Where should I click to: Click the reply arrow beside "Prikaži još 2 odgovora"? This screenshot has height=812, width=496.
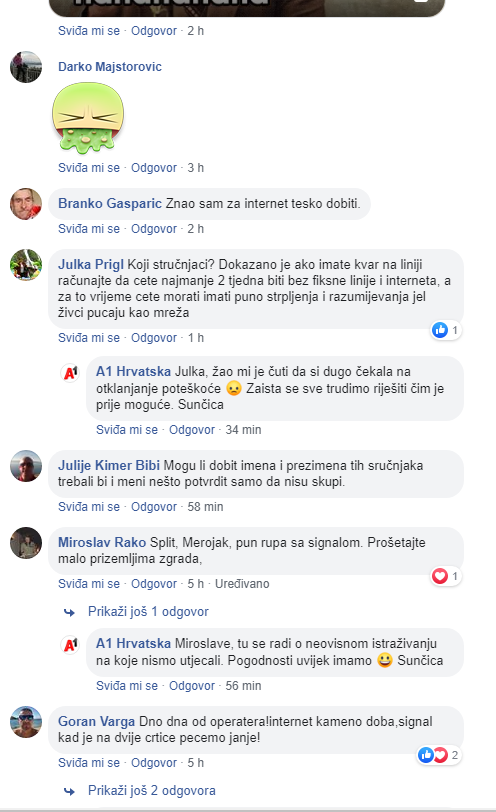[x=69, y=791]
